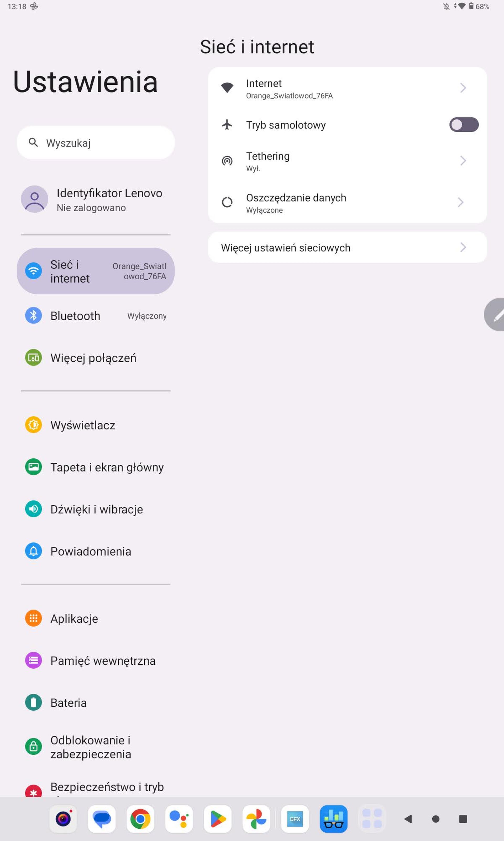Click the Wyszukaj search field
504x841 pixels.
coord(96,143)
